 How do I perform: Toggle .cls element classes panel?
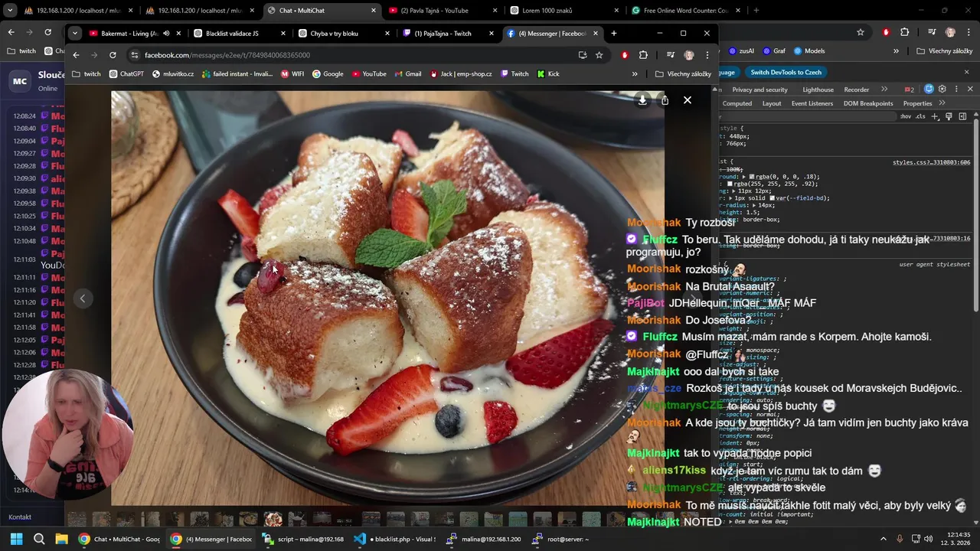pos(920,116)
